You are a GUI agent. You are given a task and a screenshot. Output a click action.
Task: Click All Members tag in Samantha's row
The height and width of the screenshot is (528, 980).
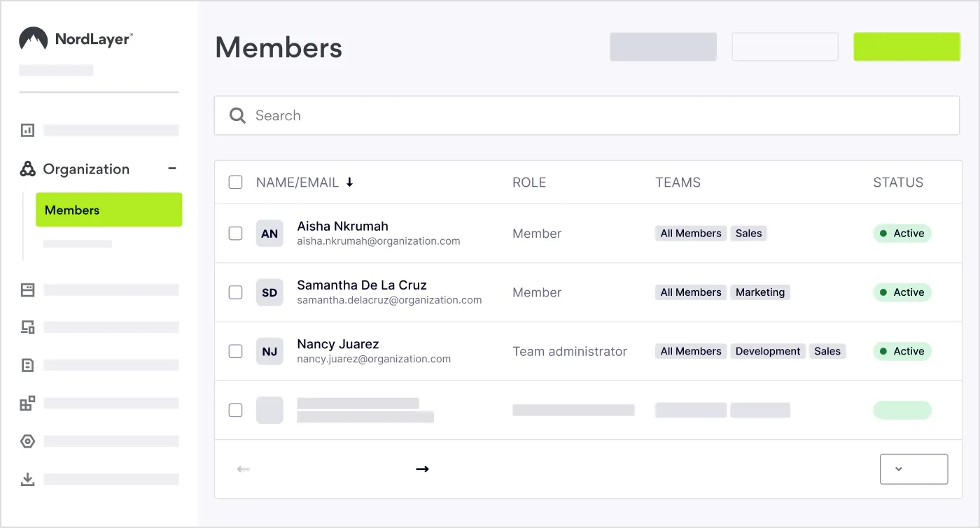click(691, 292)
